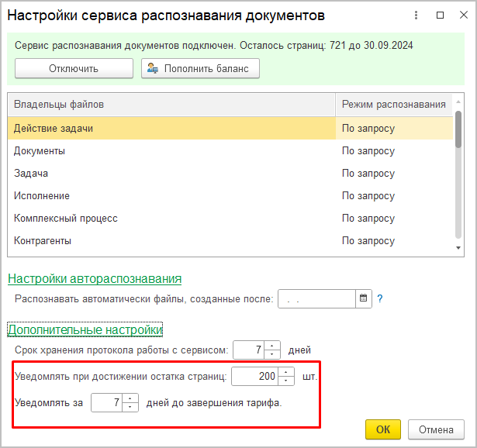Click the table scroll down arrow
The image size is (477, 448).
pos(458,248)
